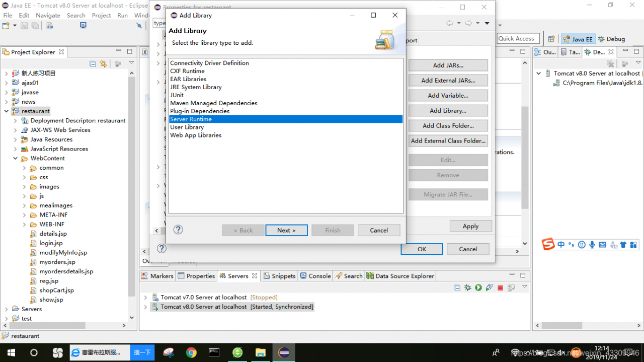This screenshot has width=644, height=362.
Task: Collapse the WebContent folder node
Action: click(x=15, y=158)
